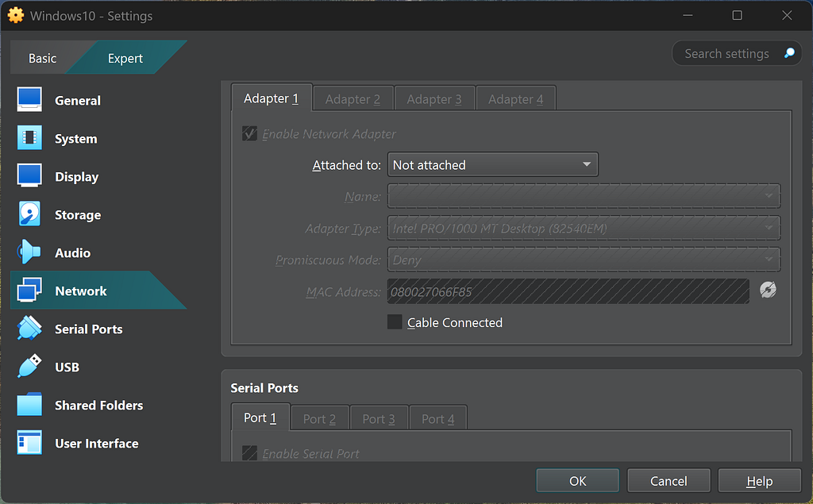This screenshot has width=813, height=504.
Task: Open the Audio speaker icon
Action: pyautogui.click(x=29, y=253)
